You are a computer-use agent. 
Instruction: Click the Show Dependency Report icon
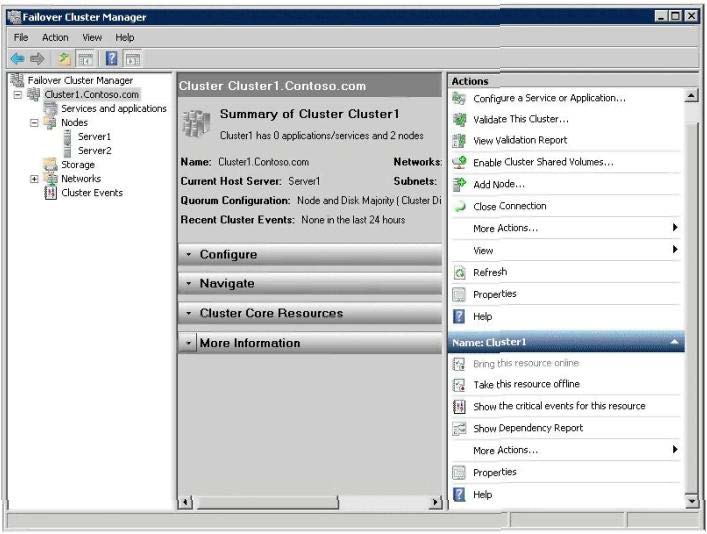point(459,428)
